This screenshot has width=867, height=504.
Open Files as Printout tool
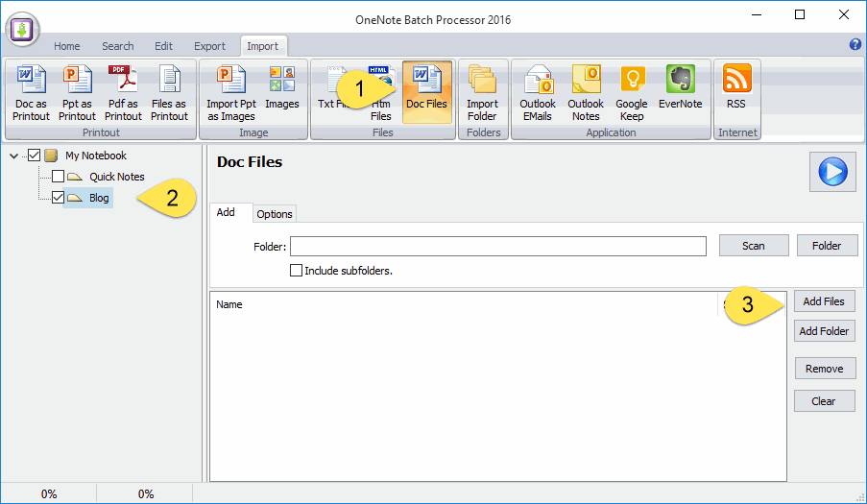coord(169,92)
